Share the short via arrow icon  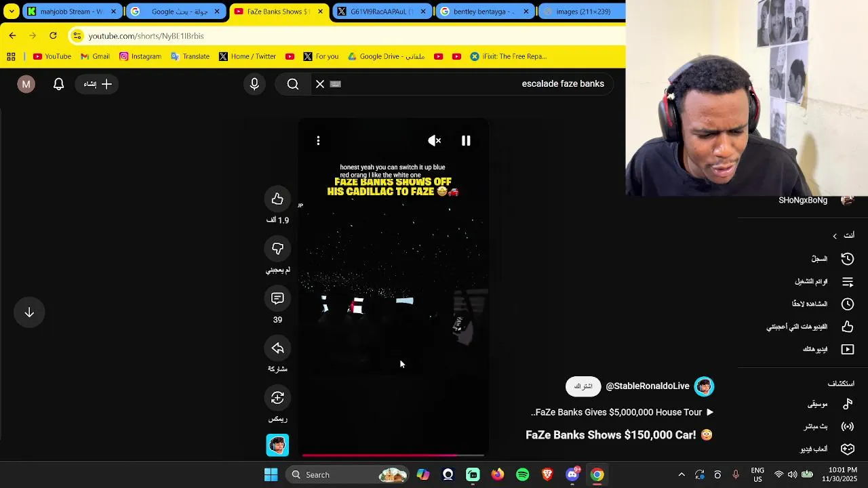[277, 348]
